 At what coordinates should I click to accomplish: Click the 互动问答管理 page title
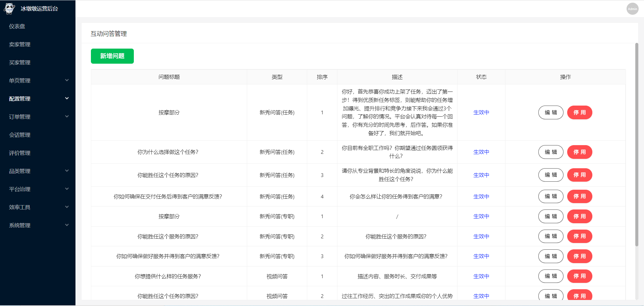pyautogui.click(x=109, y=34)
